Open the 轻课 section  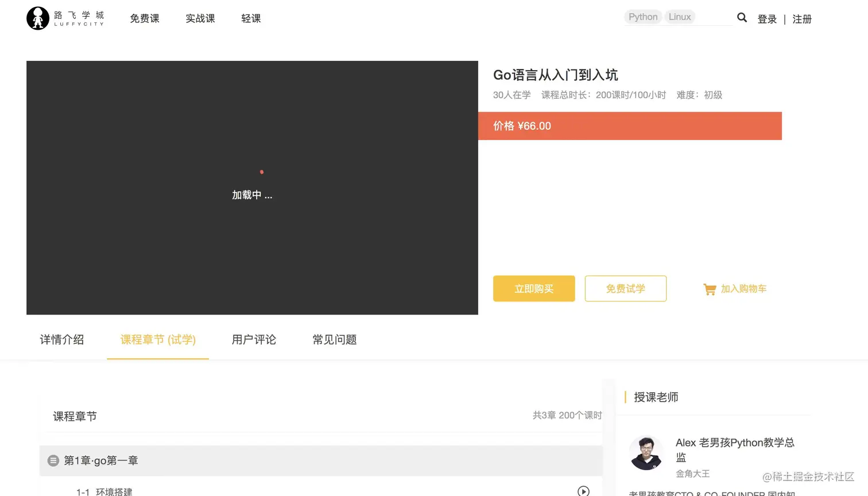(x=251, y=18)
